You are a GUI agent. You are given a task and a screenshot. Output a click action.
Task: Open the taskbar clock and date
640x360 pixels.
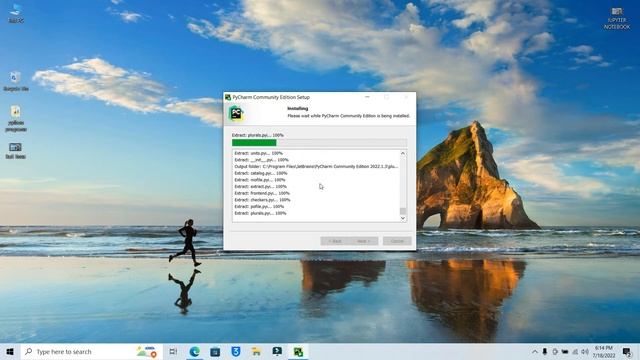coord(604,351)
